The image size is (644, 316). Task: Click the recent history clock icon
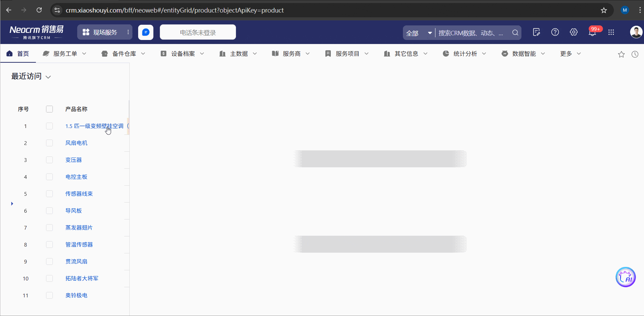point(635,54)
